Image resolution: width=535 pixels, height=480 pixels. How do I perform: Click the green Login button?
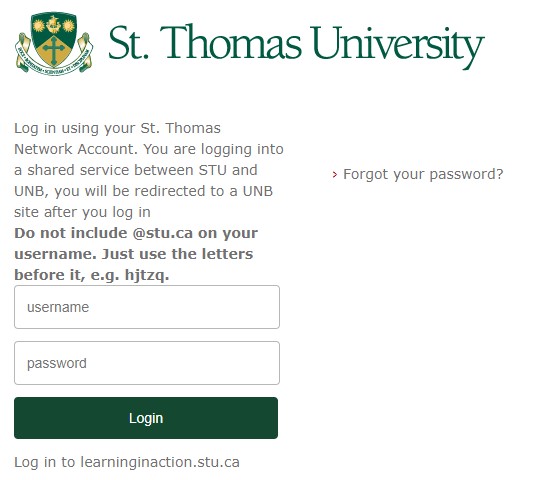(x=146, y=418)
